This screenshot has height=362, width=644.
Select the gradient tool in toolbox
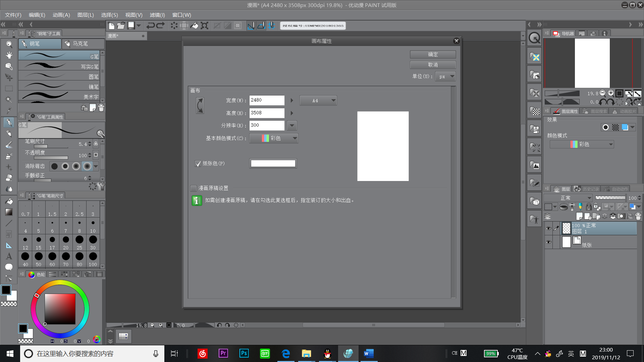point(9,212)
